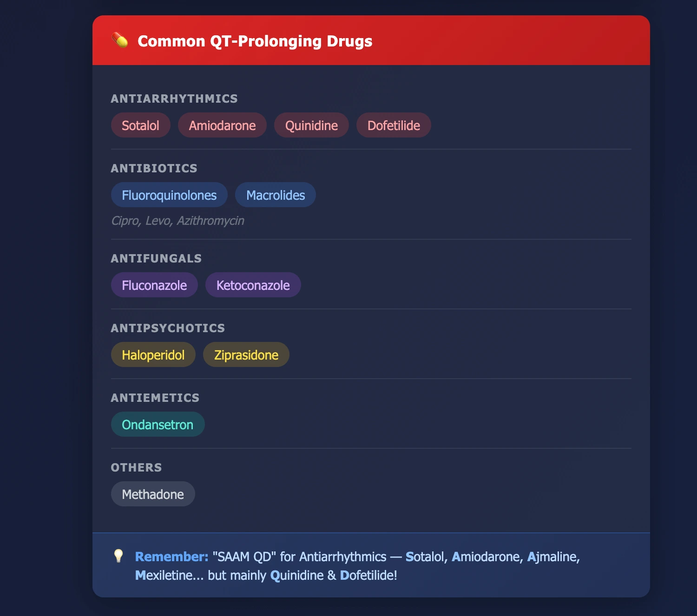Click the bold Remember label
Image resolution: width=697 pixels, height=616 pixels.
point(171,557)
